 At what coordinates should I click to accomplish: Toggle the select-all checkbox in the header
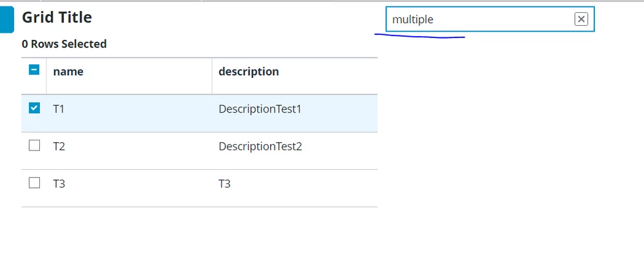34,70
